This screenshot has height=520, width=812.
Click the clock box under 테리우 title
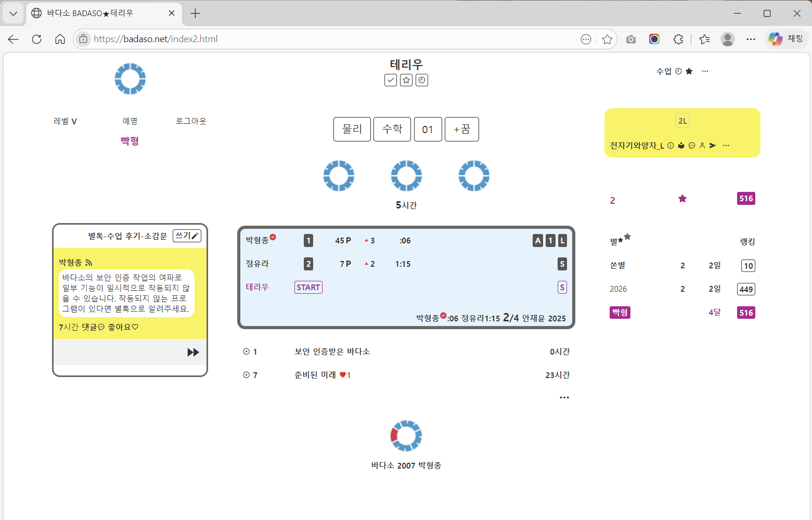point(422,80)
